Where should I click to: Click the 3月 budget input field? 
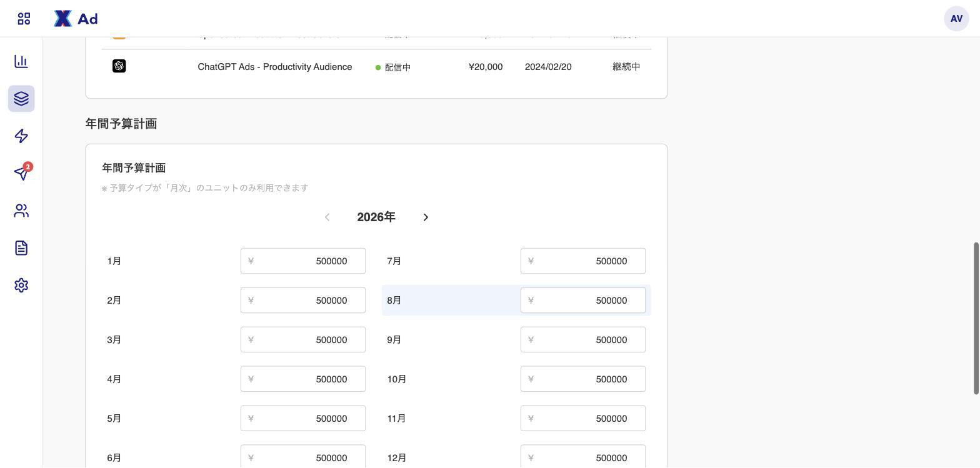click(x=303, y=340)
